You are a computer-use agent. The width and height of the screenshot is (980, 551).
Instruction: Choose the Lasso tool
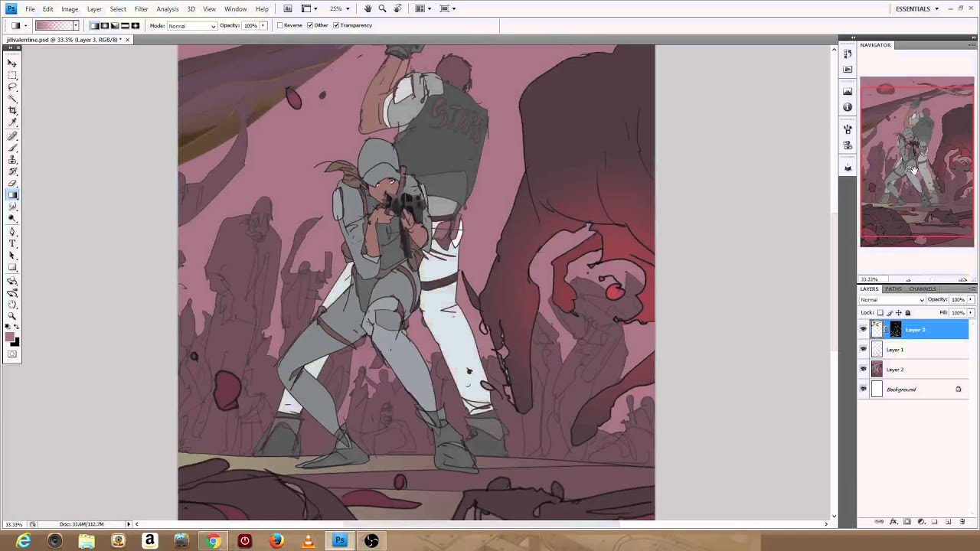(12, 86)
